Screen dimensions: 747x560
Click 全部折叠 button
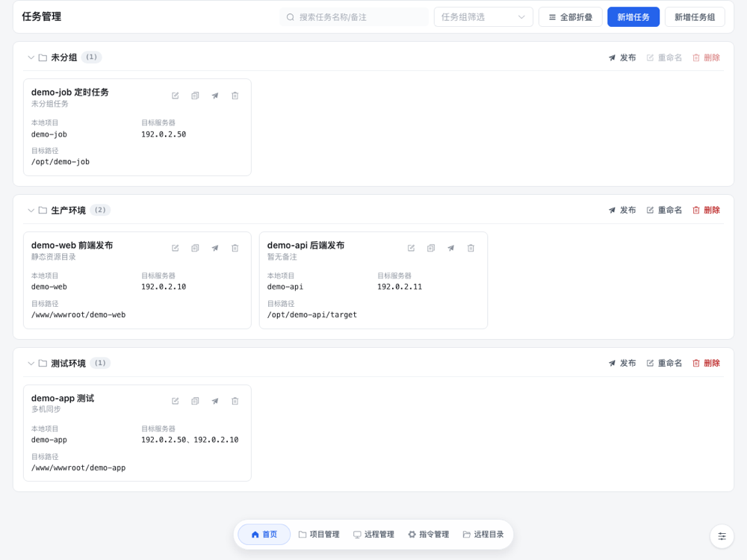coord(570,17)
